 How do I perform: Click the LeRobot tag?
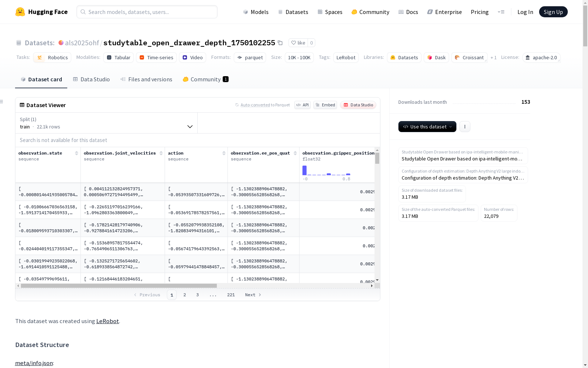[x=346, y=57]
